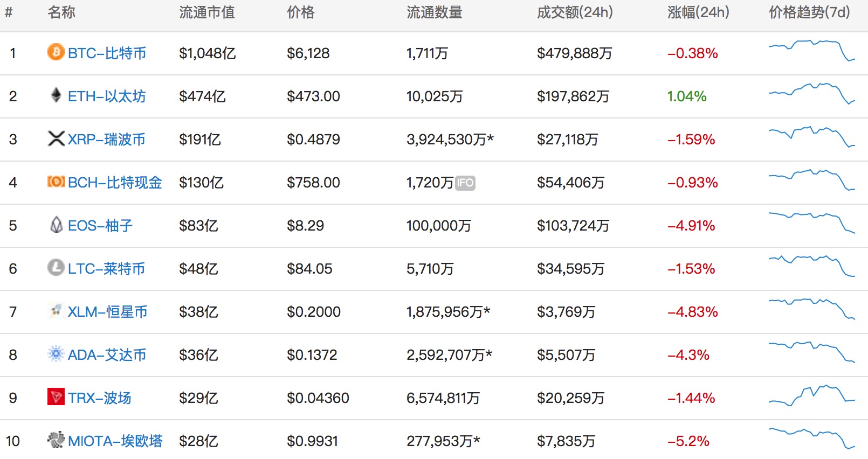
Task: View EOS 7-day price trend chart
Action: click(x=812, y=223)
